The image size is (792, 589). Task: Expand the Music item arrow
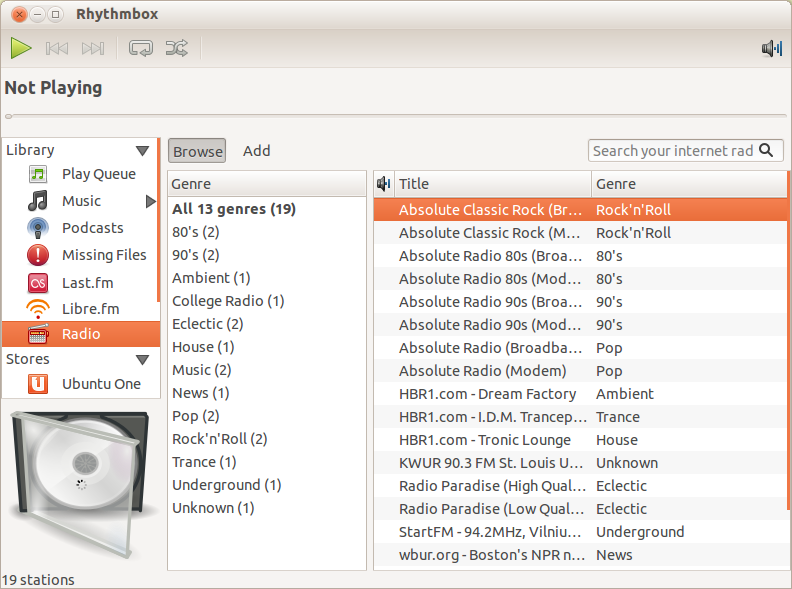point(151,201)
